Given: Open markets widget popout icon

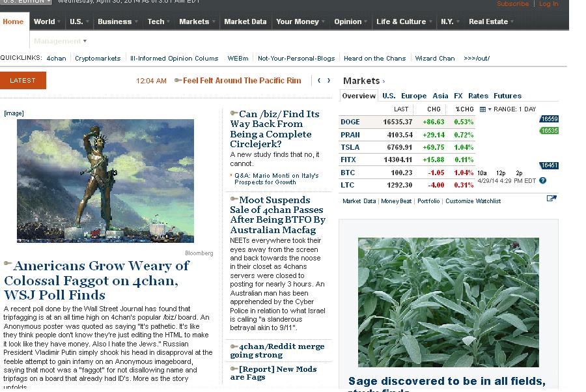Looking at the screenshot, I should [551, 198].
